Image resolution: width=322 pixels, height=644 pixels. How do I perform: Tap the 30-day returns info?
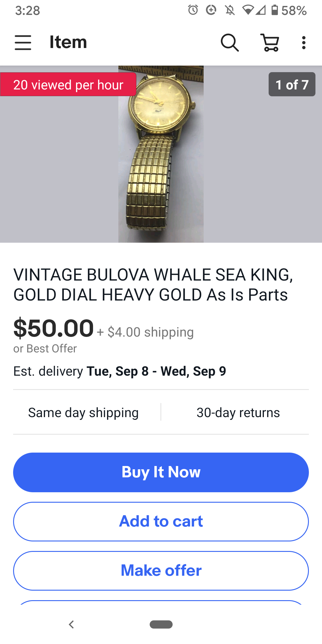tap(238, 413)
